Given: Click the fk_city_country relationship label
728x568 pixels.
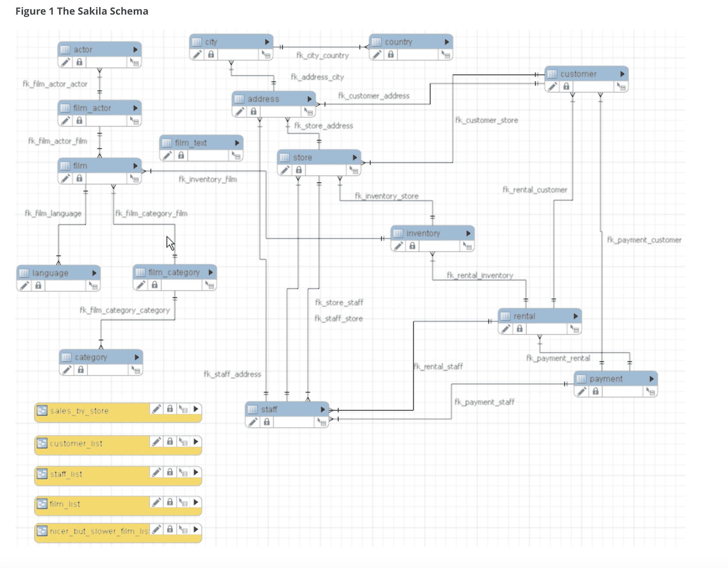Looking at the screenshot, I should click(323, 56).
